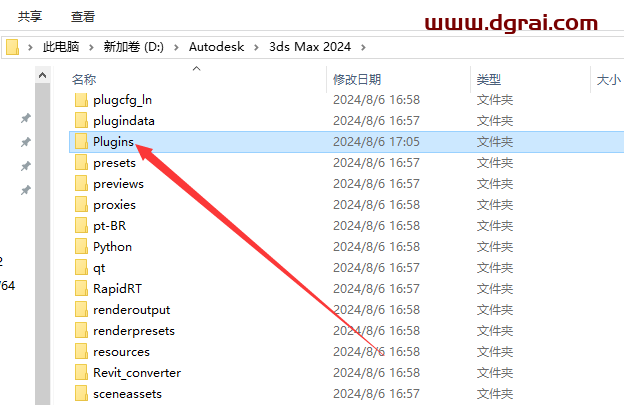Click the 新加卷 (D:) breadcrumb

(x=135, y=47)
